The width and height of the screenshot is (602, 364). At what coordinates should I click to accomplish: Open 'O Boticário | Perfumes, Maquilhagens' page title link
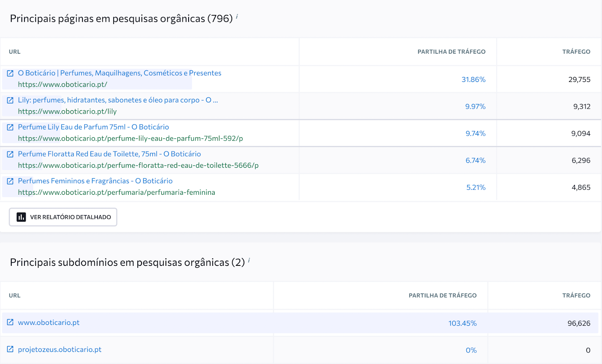point(120,73)
